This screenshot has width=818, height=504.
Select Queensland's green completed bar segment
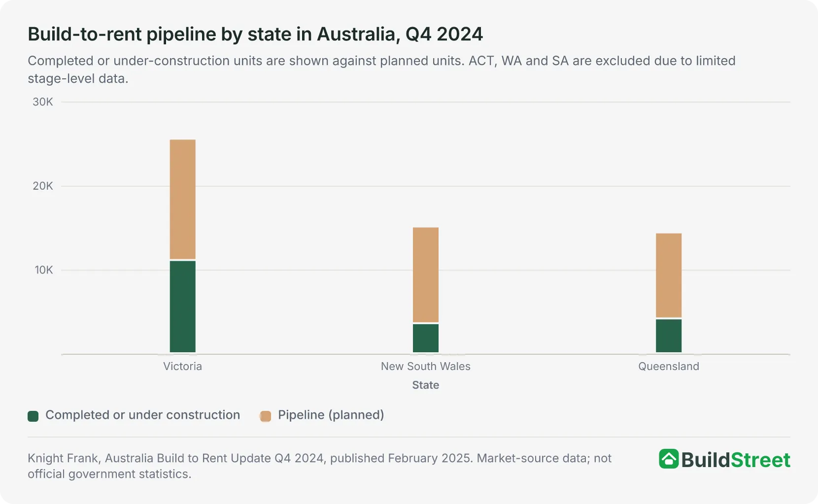click(669, 336)
